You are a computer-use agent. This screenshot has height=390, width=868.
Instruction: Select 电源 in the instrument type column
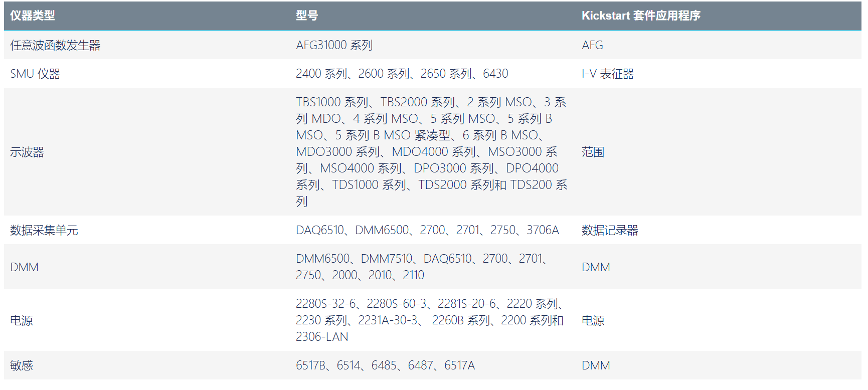22,320
